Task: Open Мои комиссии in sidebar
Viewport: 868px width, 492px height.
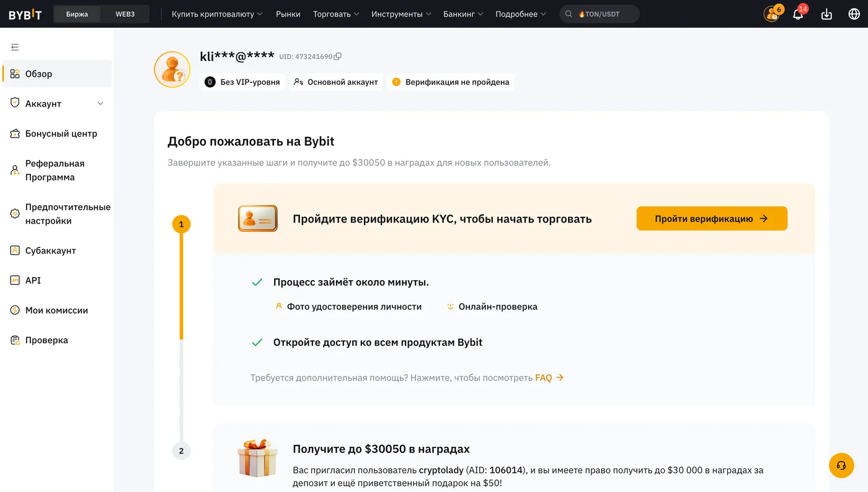Action: click(x=57, y=310)
